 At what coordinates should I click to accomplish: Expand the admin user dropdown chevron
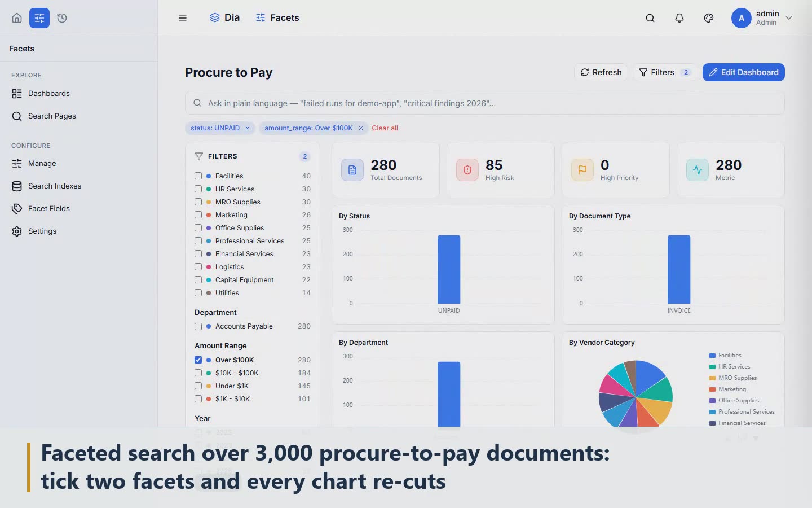(x=789, y=18)
